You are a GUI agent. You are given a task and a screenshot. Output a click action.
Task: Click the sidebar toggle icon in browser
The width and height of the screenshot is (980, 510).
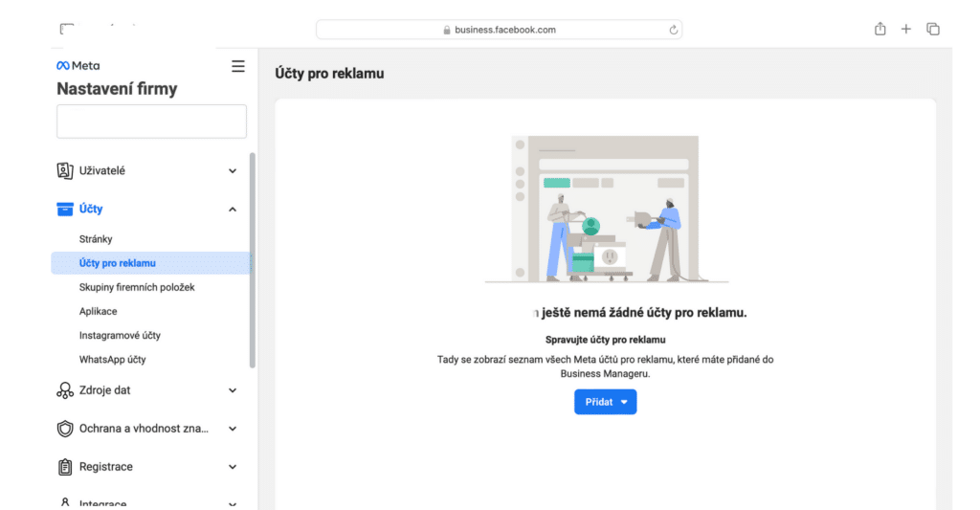click(67, 29)
